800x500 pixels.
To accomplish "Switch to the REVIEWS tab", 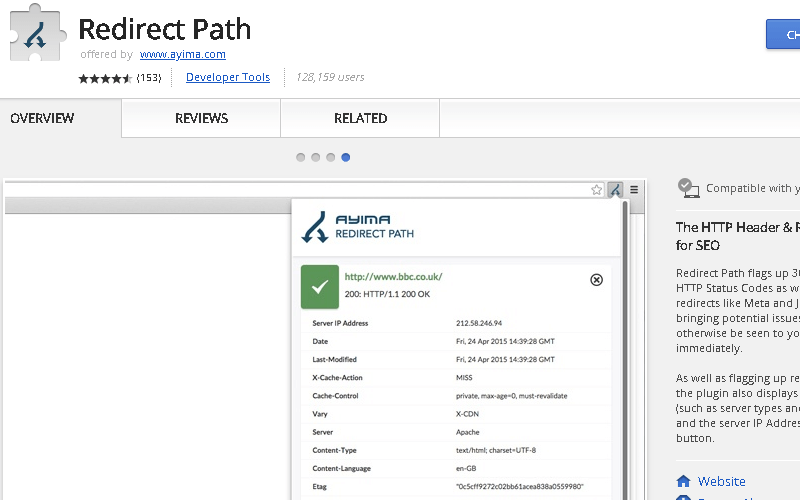I will coord(201,118).
